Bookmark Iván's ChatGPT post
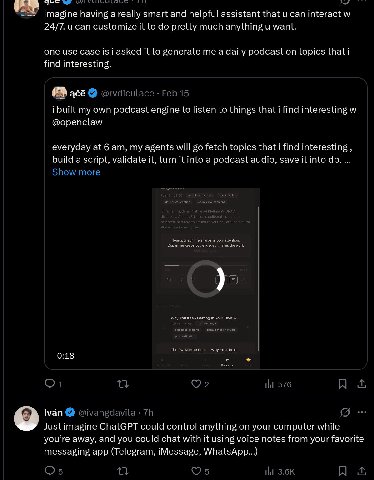Screen dimensions: 374x480 [342, 471]
